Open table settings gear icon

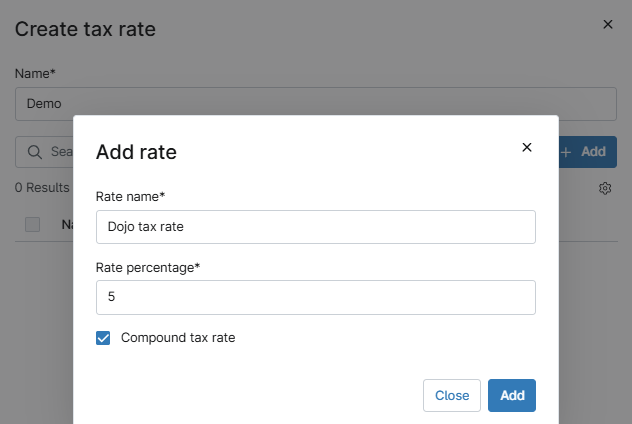pos(605,188)
